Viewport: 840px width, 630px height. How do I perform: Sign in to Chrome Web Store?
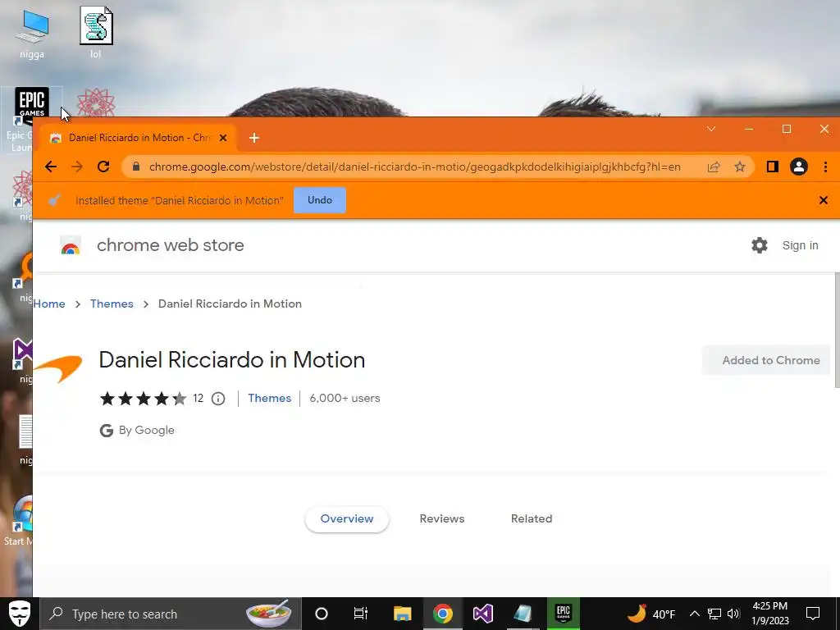pyautogui.click(x=800, y=245)
